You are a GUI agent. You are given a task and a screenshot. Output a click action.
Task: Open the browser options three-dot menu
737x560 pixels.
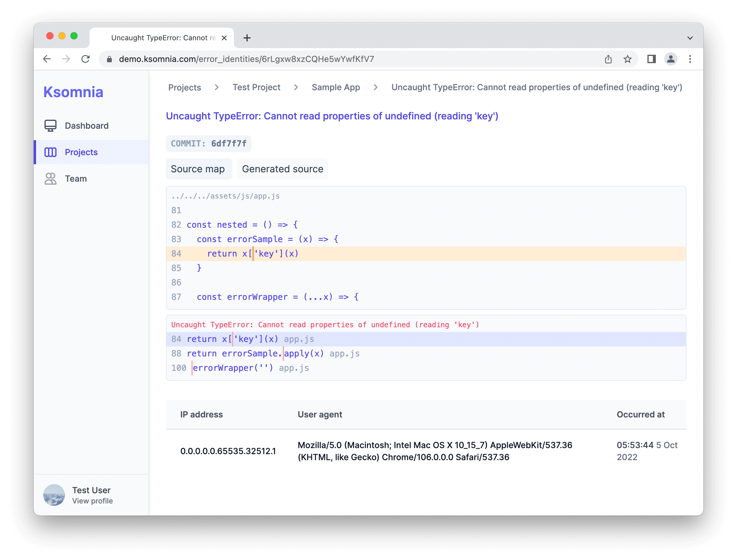[x=690, y=59]
